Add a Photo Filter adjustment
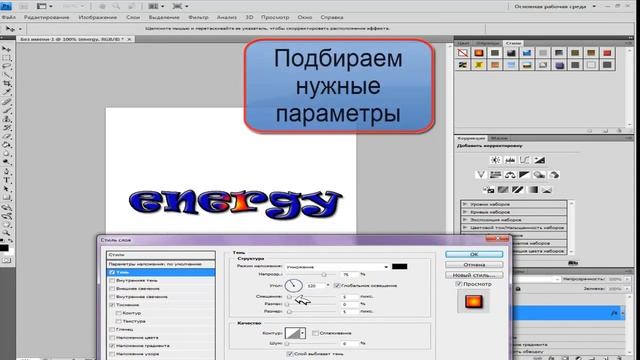 [539, 175]
